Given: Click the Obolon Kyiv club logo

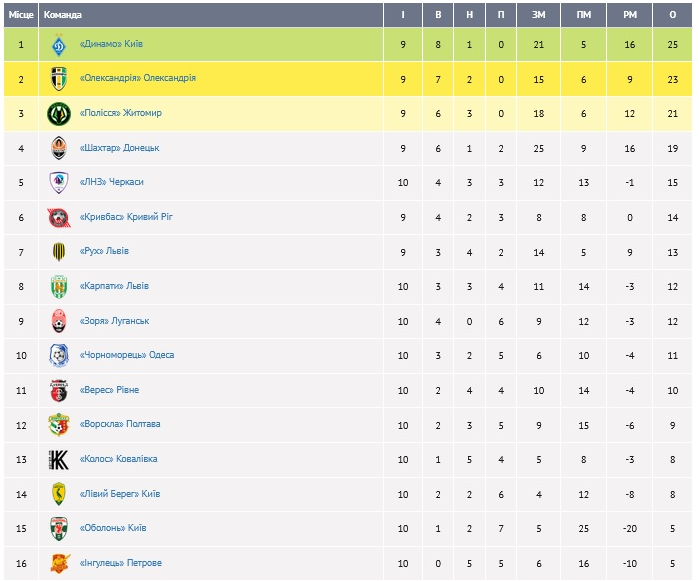Looking at the screenshot, I should point(59,529).
